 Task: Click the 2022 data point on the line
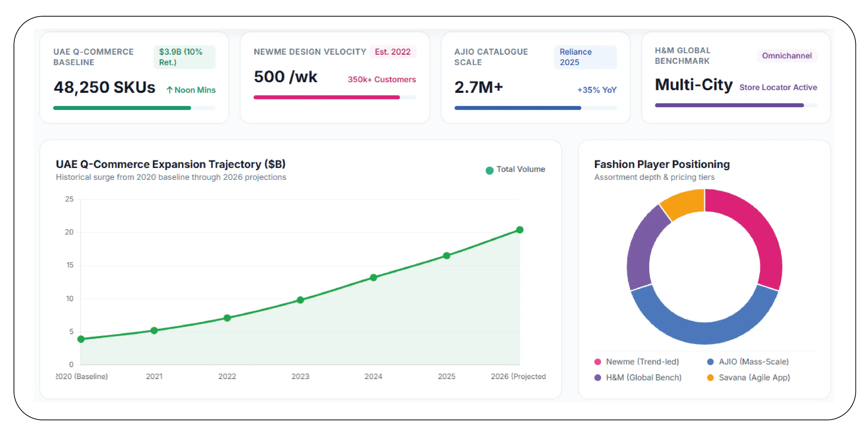tap(227, 318)
